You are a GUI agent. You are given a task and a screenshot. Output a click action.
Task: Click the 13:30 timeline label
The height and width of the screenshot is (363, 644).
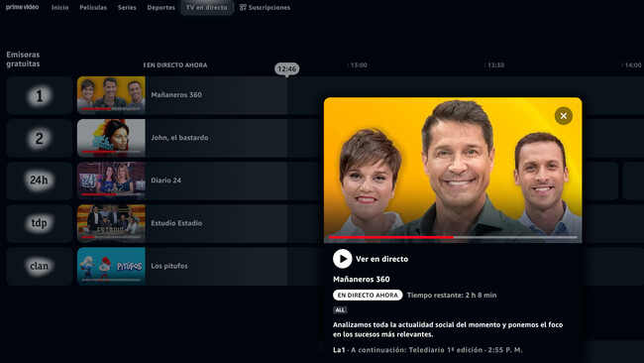pos(495,64)
